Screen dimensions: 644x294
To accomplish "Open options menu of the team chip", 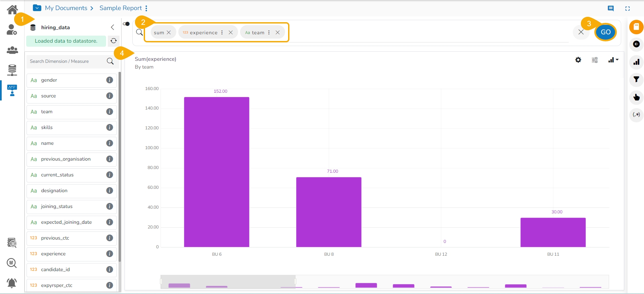I will (x=269, y=33).
